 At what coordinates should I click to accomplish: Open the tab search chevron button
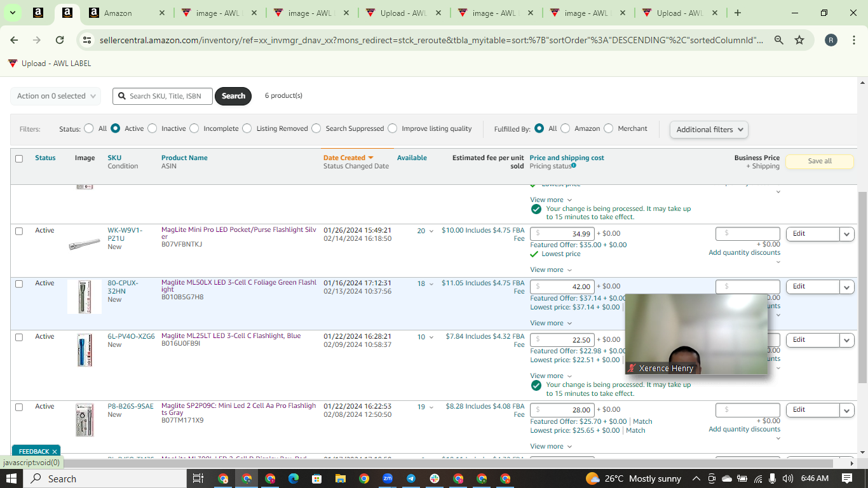point(13,13)
